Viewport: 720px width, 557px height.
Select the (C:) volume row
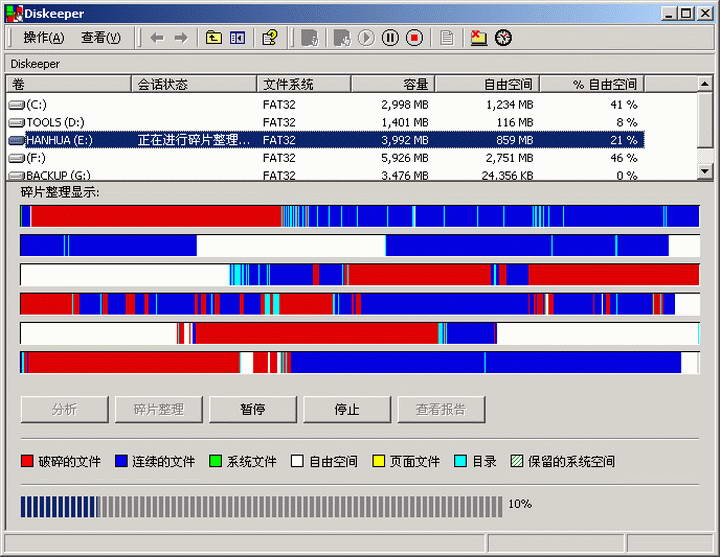pyautogui.click(x=326, y=105)
